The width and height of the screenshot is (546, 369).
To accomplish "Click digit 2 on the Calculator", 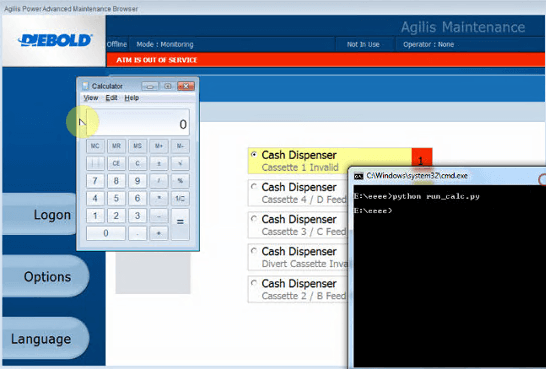I will (116, 216).
